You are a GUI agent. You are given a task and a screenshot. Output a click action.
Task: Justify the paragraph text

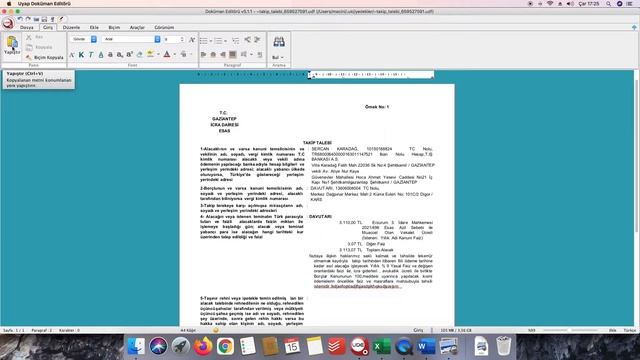[233, 54]
